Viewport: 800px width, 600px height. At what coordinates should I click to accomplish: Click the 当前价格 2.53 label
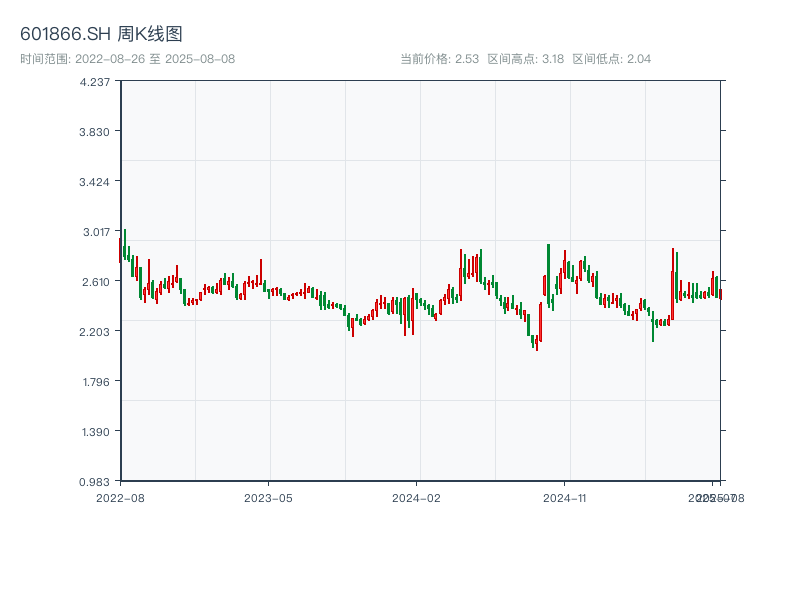coord(439,59)
